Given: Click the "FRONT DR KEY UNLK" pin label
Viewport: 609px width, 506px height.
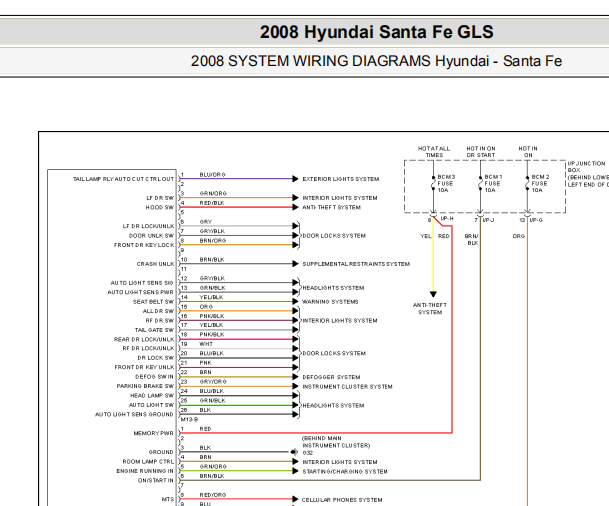Looking at the screenshot, I should coord(144,367).
